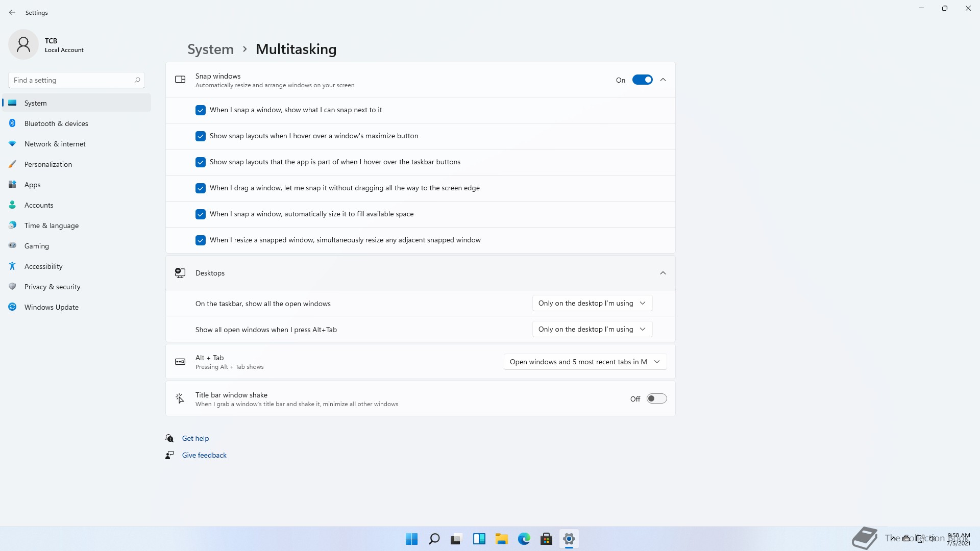Click the TCB account avatar
The image size is (980, 551).
click(x=23, y=45)
